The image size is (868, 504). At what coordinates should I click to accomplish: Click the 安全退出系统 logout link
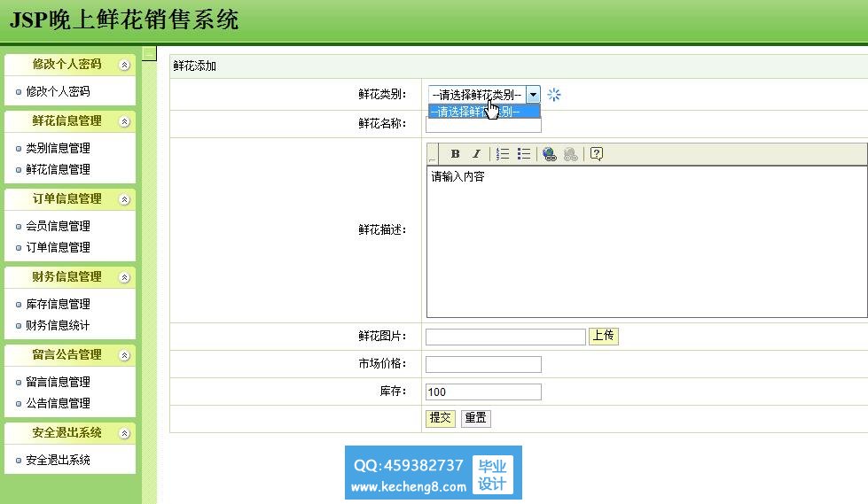point(58,461)
